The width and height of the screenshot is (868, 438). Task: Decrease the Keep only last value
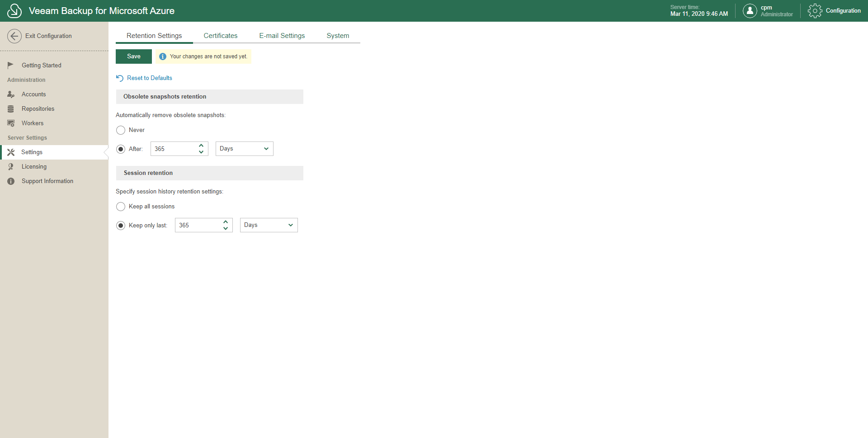[226, 229]
